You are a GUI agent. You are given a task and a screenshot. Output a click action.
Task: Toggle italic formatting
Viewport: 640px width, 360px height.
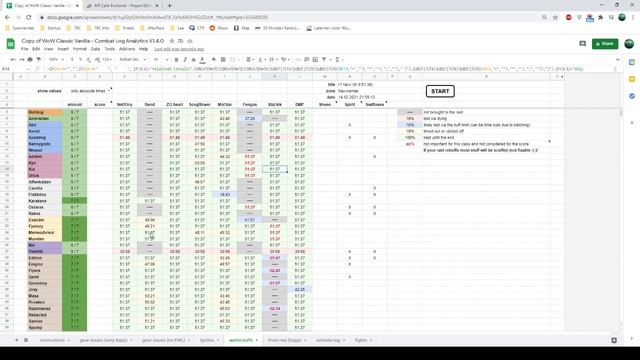[x=185, y=60]
